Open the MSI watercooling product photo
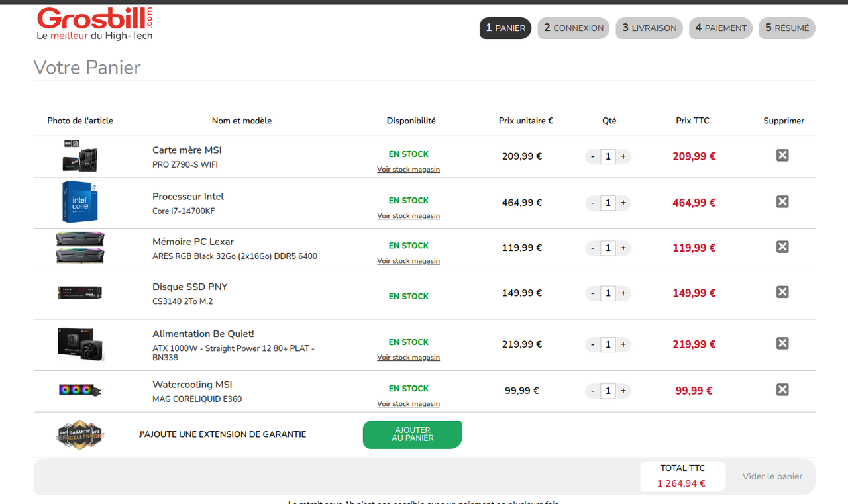 click(80, 390)
